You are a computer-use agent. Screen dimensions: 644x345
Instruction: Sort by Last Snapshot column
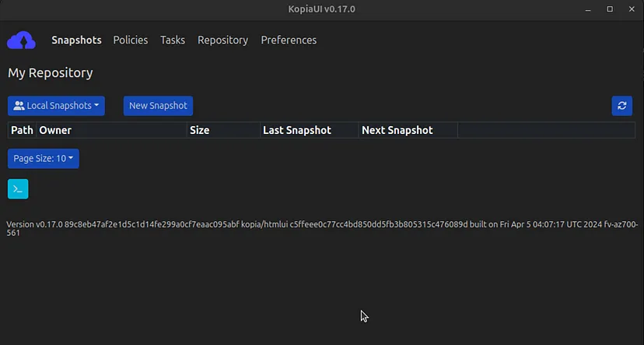pos(297,130)
